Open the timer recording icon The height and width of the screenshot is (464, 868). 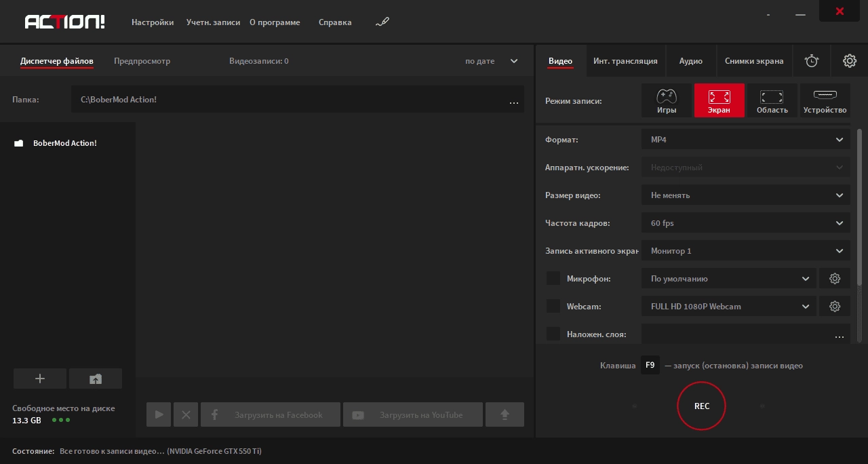point(812,61)
